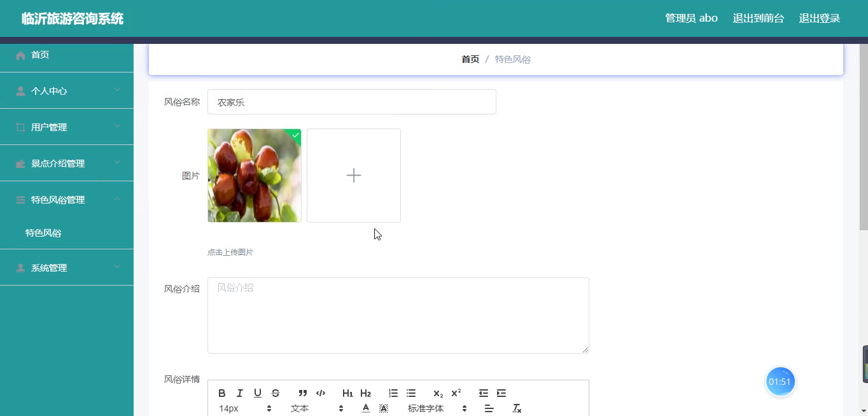
Task: Apply superscript formatting
Action: (x=456, y=393)
